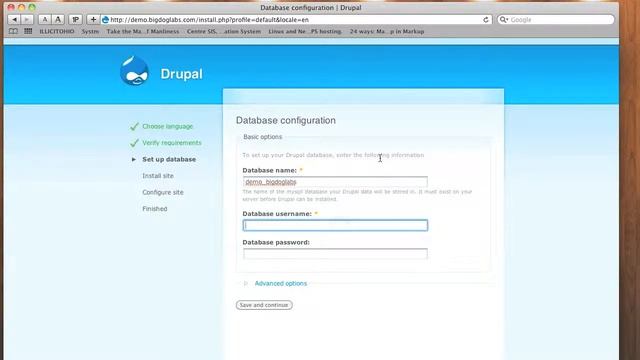Click the Verify requirements step
This screenshot has height=360, width=640.
pos(172,143)
